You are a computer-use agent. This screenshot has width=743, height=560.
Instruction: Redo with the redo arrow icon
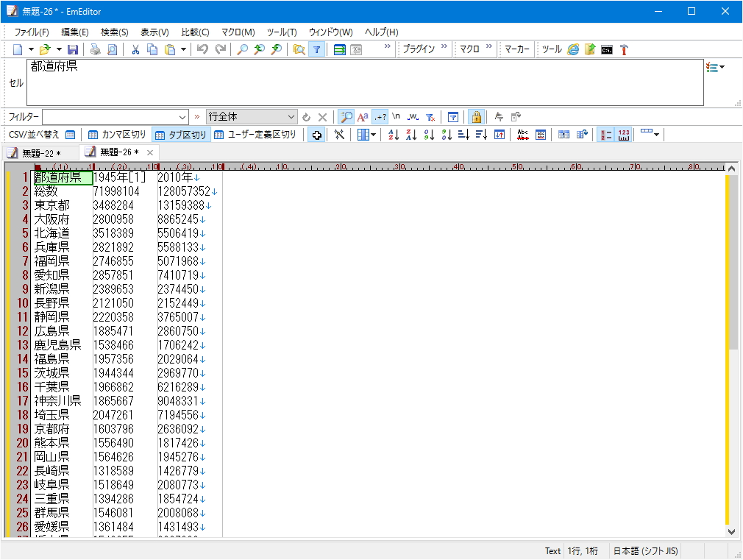tap(221, 49)
